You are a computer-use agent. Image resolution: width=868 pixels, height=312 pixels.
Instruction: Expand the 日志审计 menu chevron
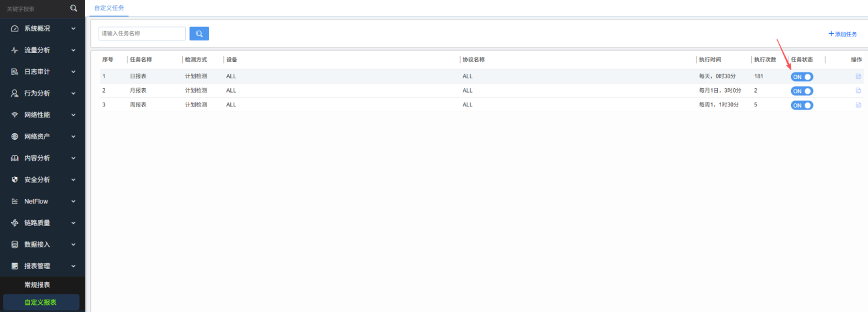pos(73,72)
